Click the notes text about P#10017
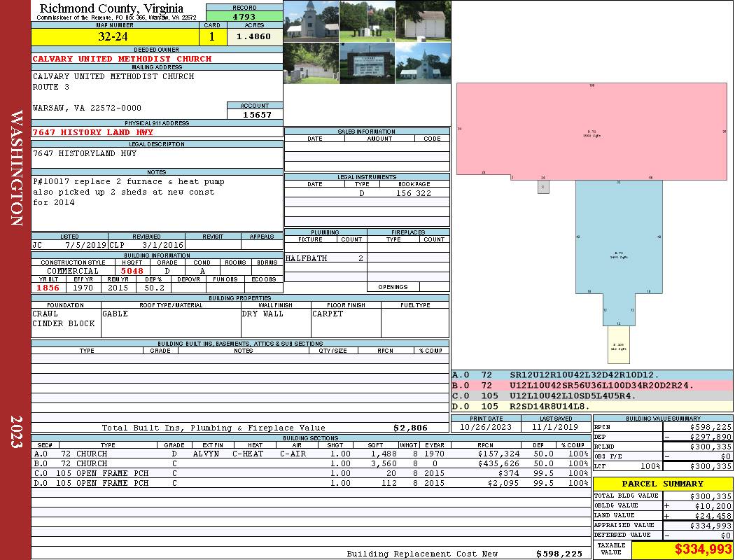This screenshot has height=560, width=735. pos(128,192)
